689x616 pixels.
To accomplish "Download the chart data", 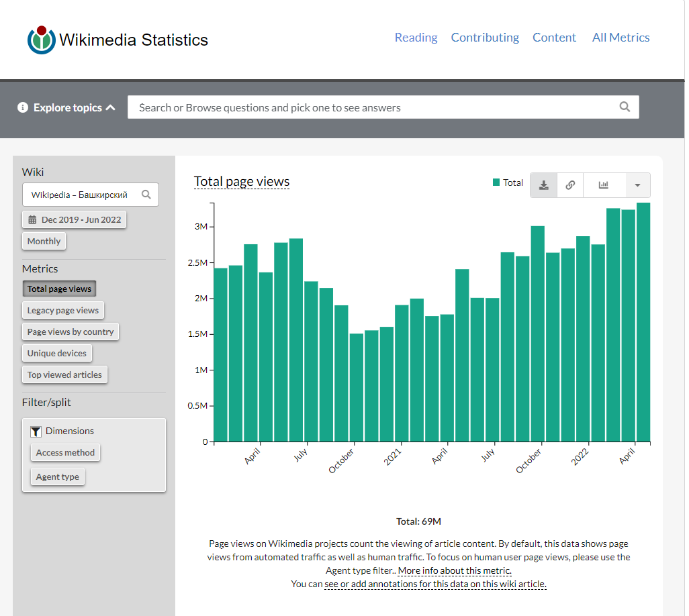I will coord(543,185).
